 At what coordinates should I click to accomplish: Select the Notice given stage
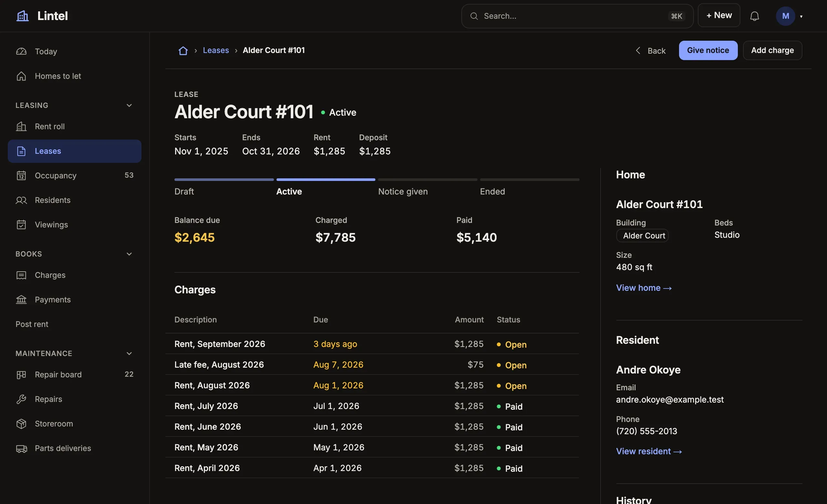427,186
